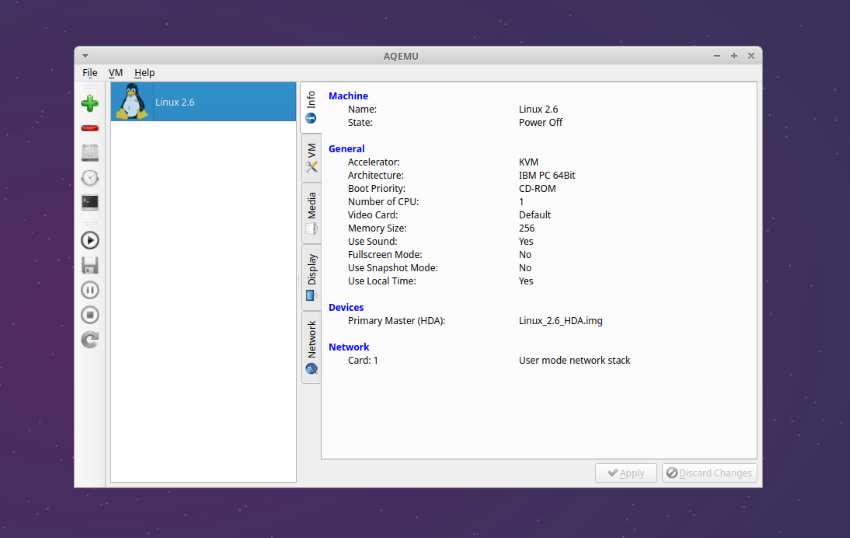The image size is (850, 538).
Task: Click the red minus Delete VM icon
Action: tap(90, 128)
